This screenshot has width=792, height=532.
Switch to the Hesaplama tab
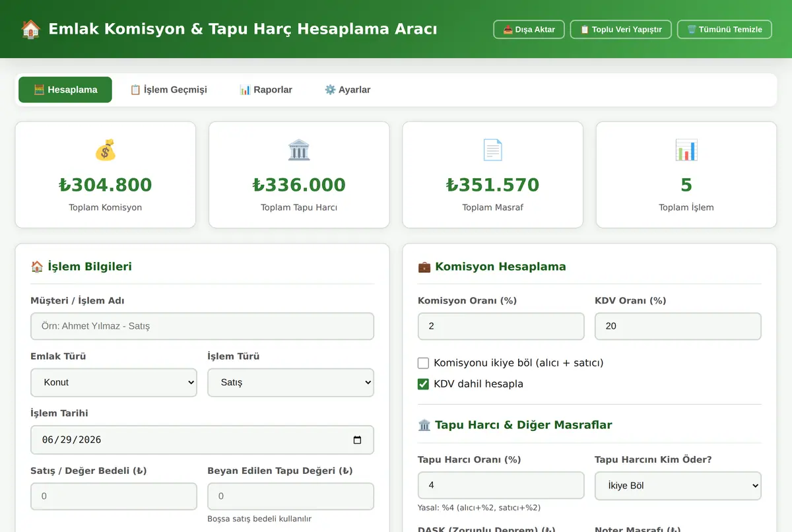pos(65,90)
